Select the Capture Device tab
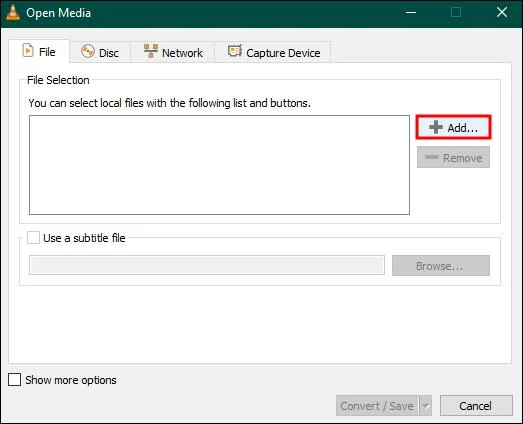This screenshot has width=523, height=424. 273,52
